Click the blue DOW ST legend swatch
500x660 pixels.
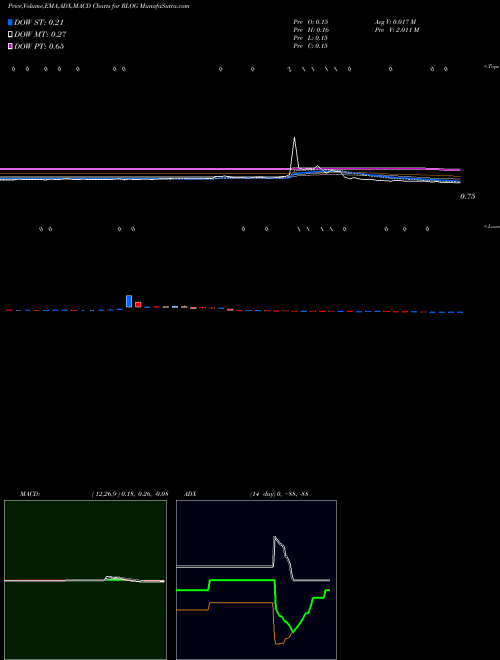10,22
